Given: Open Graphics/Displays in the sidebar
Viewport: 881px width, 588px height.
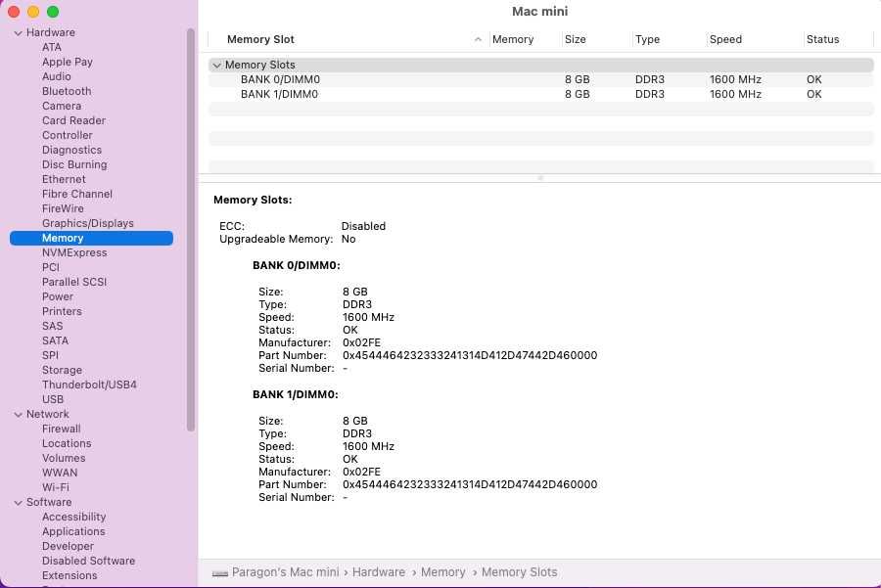Looking at the screenshot, I should 88,223.
